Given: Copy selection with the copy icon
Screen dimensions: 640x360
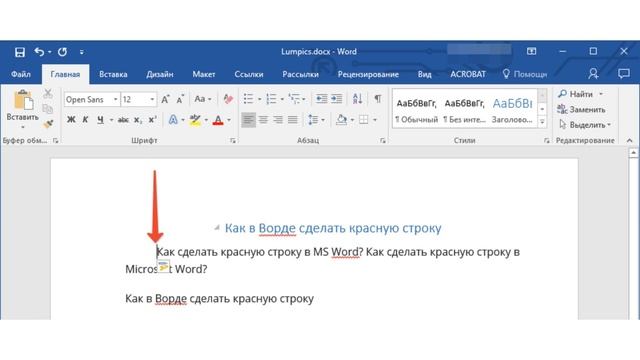Looking at the screenshot, I should point(48,109).
